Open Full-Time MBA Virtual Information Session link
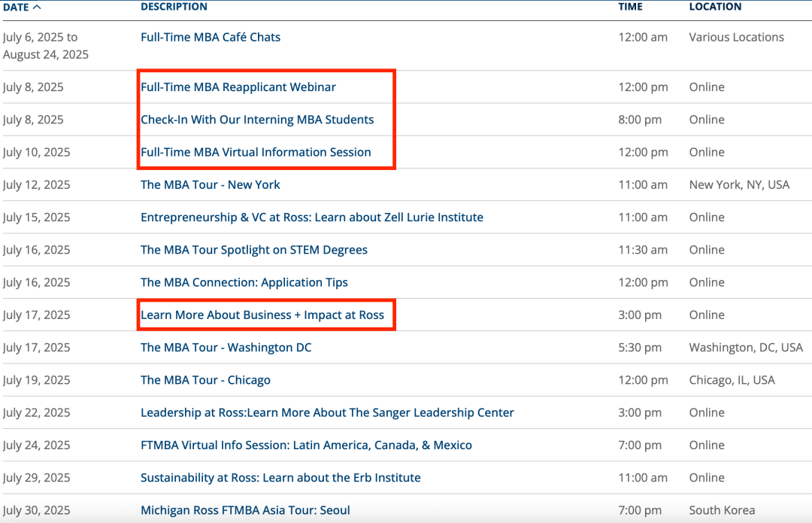The height and width of the screenshot is (523, 812). [x=256, y=153]
